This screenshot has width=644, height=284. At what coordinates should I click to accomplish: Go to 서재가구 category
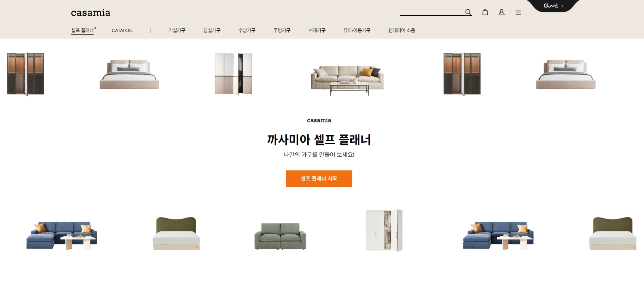[x=317, y=30]
